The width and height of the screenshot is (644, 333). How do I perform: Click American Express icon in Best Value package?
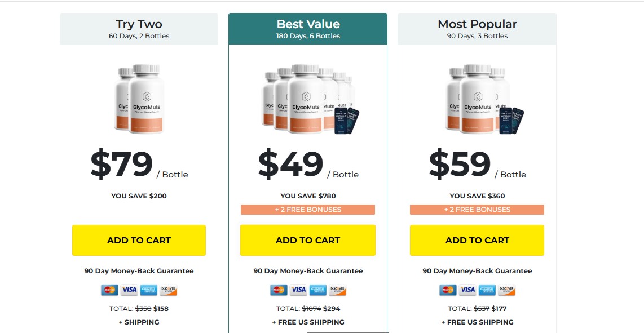(318, 290)
